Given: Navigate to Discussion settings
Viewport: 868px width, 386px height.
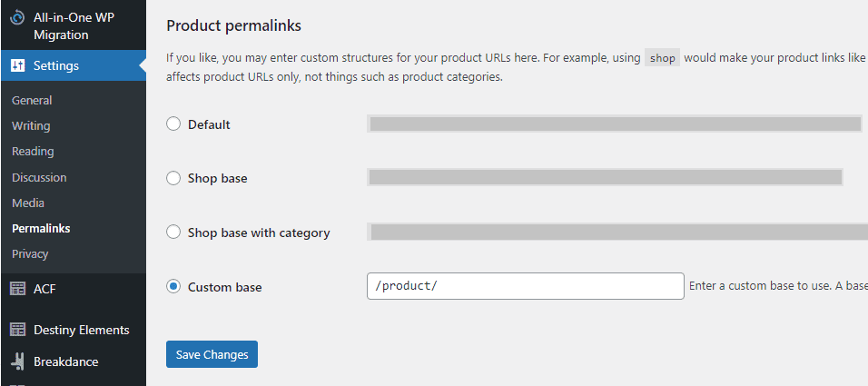Looking at the screenshot, I should [39, 177].
